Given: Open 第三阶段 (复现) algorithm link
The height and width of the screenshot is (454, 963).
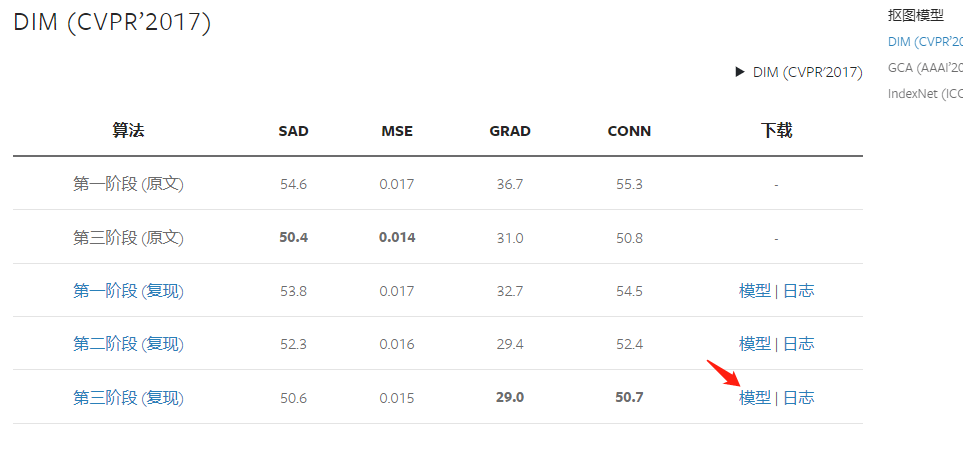Looking at the screenshot, I should [128, 398].
